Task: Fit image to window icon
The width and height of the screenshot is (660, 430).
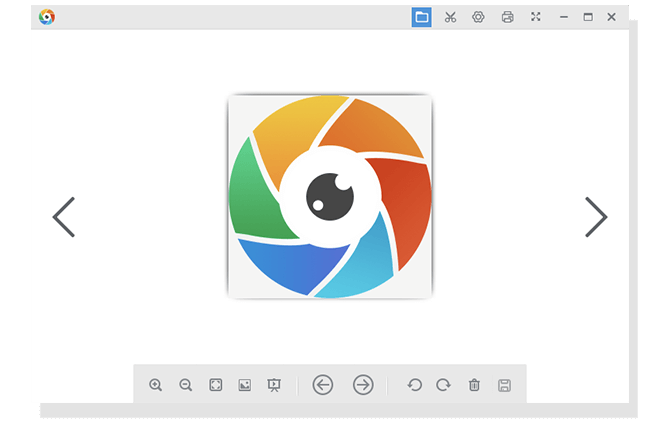Action: [216, 385]
